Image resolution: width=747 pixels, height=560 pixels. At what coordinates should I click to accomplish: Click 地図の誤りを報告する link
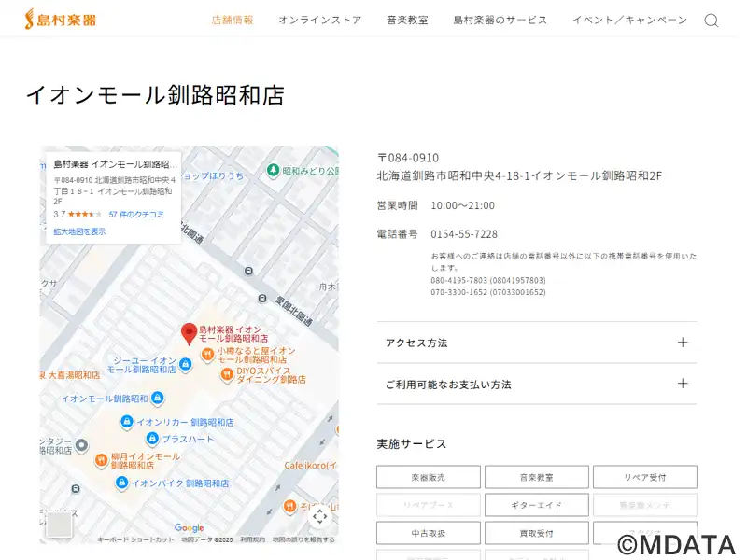coord(303,539)
